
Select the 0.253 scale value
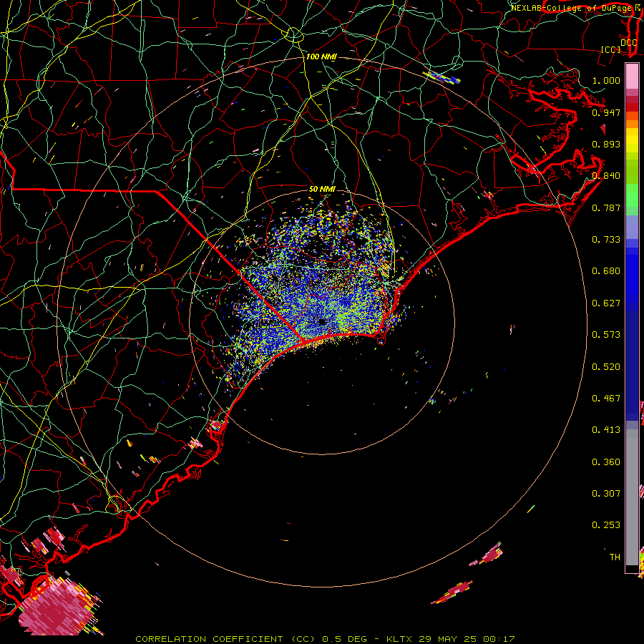[x=606, y=525]
